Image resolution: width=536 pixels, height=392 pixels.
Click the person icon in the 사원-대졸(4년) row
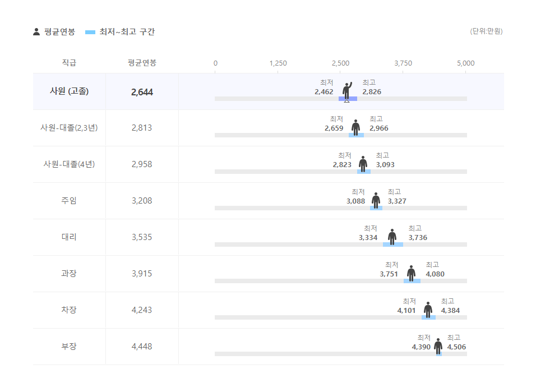point(363,164)
